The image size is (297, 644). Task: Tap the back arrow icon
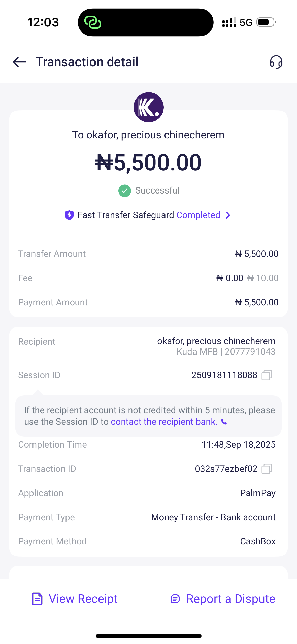20,62
